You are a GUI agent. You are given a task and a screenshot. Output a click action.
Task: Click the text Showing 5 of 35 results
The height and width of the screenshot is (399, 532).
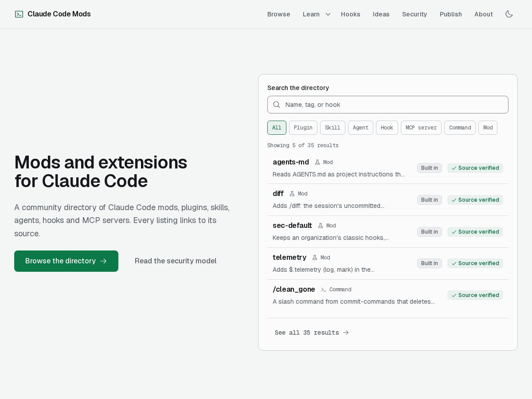[x=303, y=145]
